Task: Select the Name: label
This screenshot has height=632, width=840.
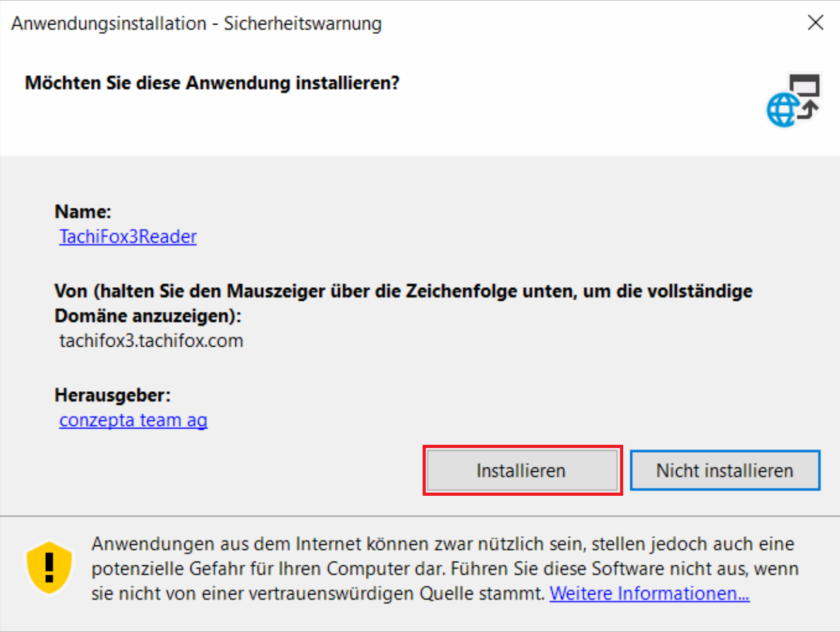Action: [x=83, y=212]
